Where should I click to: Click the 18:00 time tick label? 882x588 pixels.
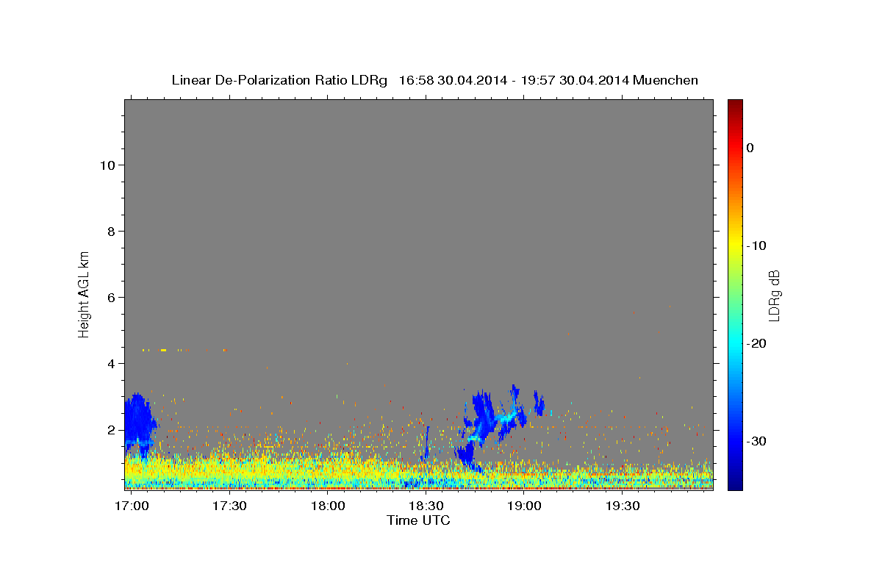point(328,506)
